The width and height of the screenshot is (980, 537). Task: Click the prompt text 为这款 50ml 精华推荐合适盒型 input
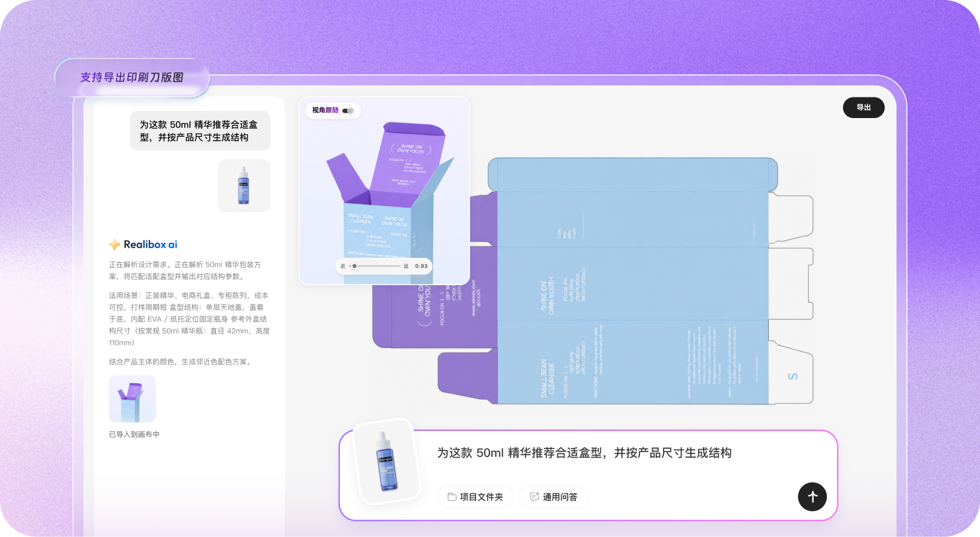(584, 453)
